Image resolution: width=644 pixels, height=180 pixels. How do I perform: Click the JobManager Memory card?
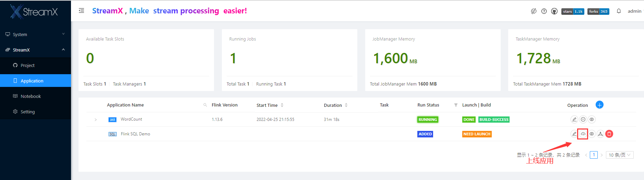[433, 60]
